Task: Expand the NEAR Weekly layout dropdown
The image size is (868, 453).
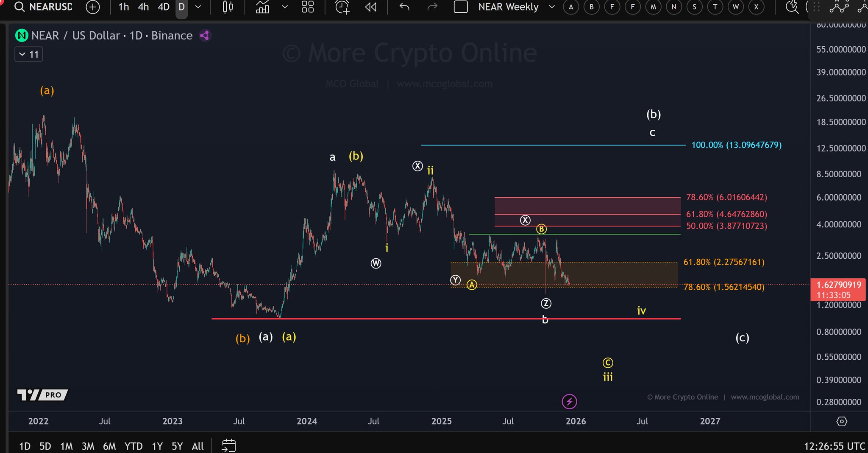Action: (x=552, y=7)
